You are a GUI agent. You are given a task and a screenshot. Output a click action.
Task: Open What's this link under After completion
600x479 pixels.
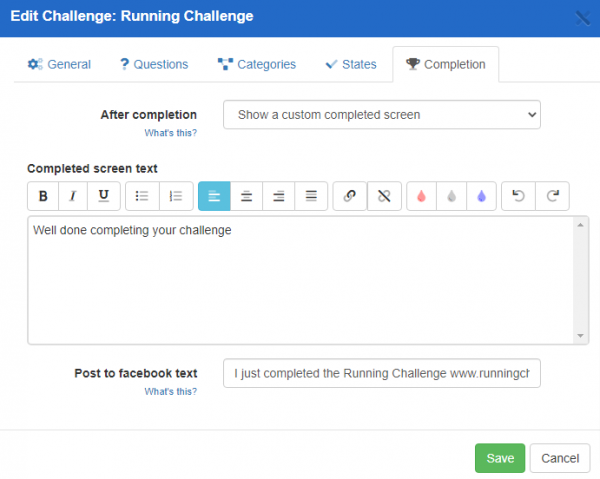click(171, 133)
